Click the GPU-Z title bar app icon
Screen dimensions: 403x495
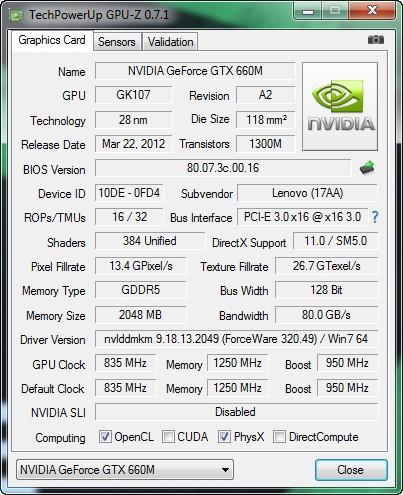pos(16,15)
